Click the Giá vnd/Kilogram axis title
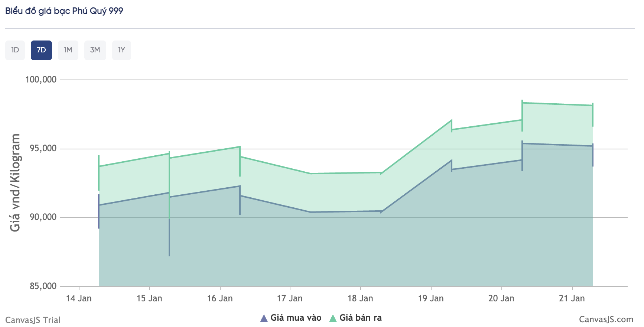This screenshot has height=327, width=644. click(x=15, y=183)
